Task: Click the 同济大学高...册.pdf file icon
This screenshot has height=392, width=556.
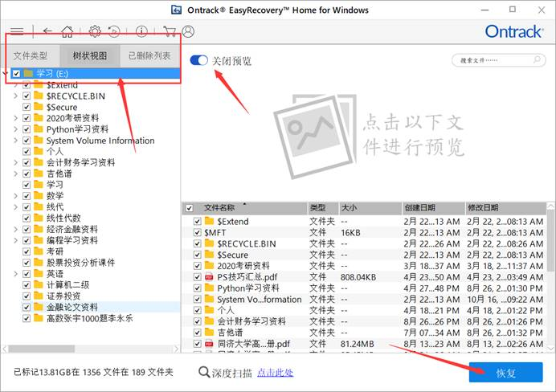Action: click(x=209, y=344)
